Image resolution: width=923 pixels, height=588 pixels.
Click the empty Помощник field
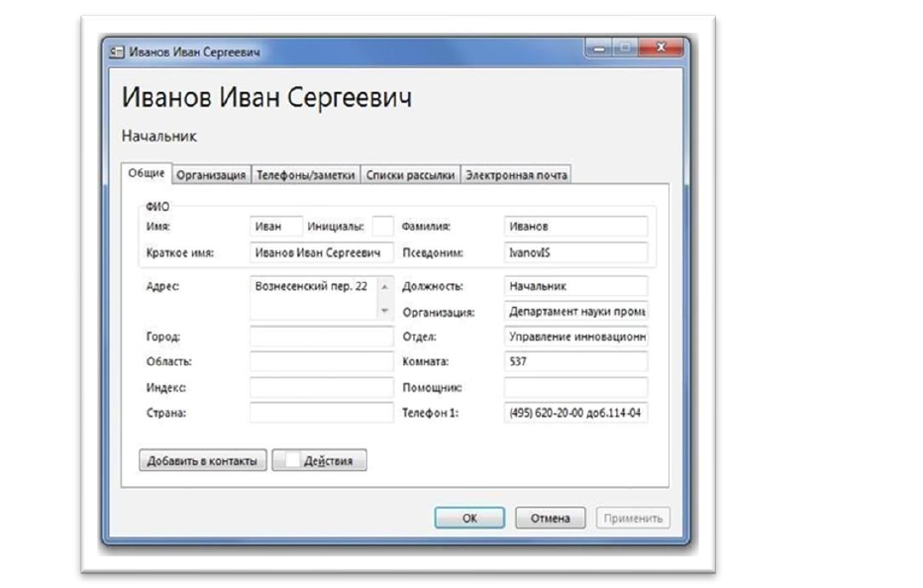click(574, 387)
